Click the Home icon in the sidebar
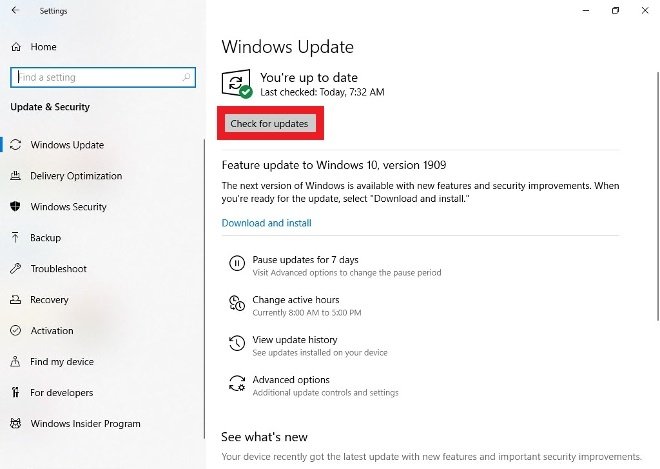660x469 pixels. click(16, 47)
